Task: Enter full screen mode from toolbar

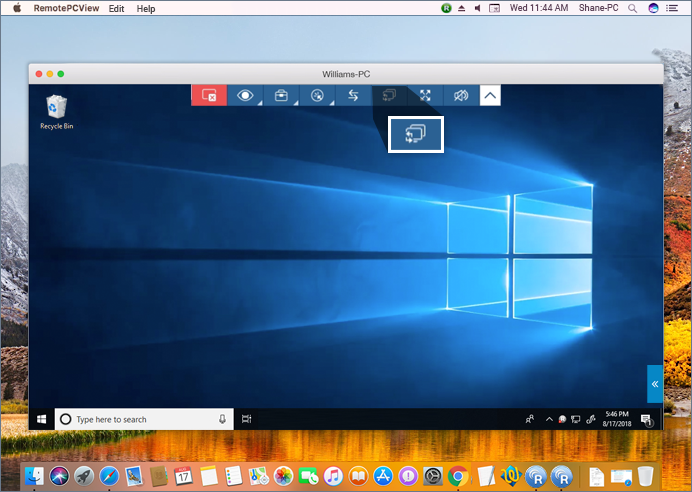Action: coord(425,95)
